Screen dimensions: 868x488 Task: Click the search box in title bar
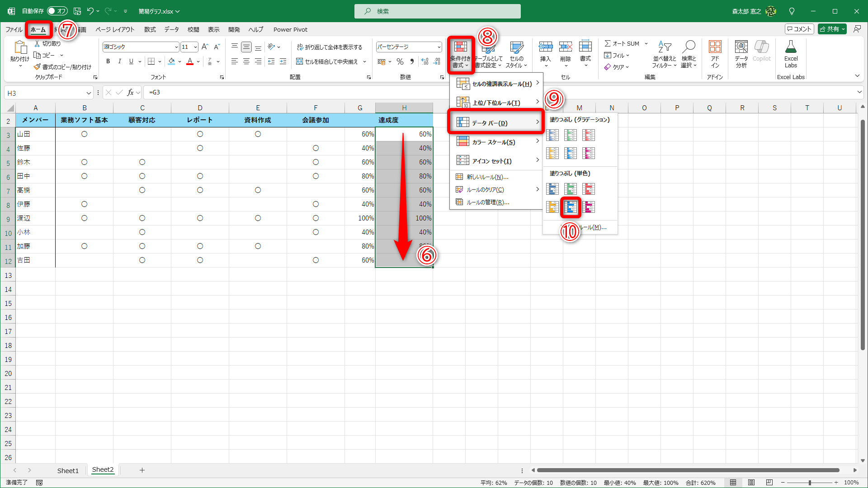point(437,11)
